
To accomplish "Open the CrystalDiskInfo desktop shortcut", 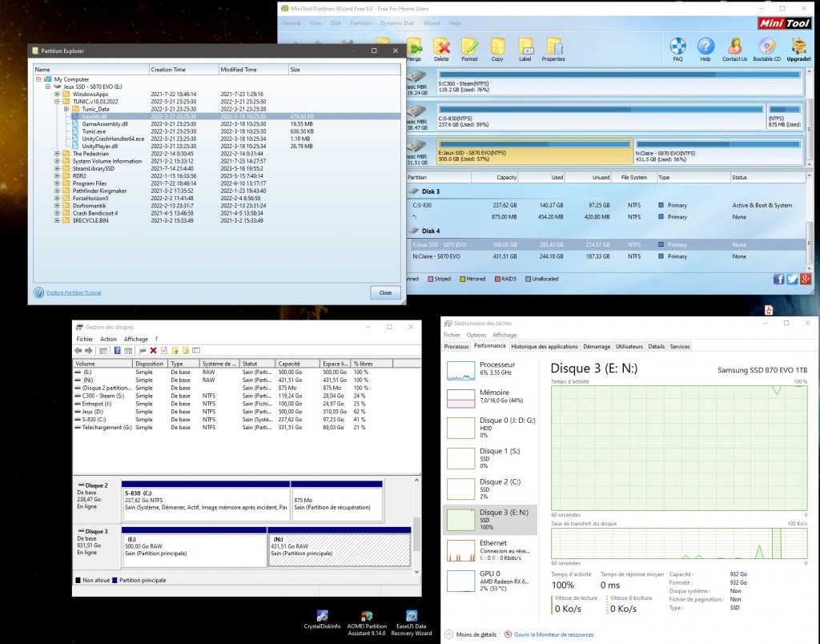I will tap(322, 619).
